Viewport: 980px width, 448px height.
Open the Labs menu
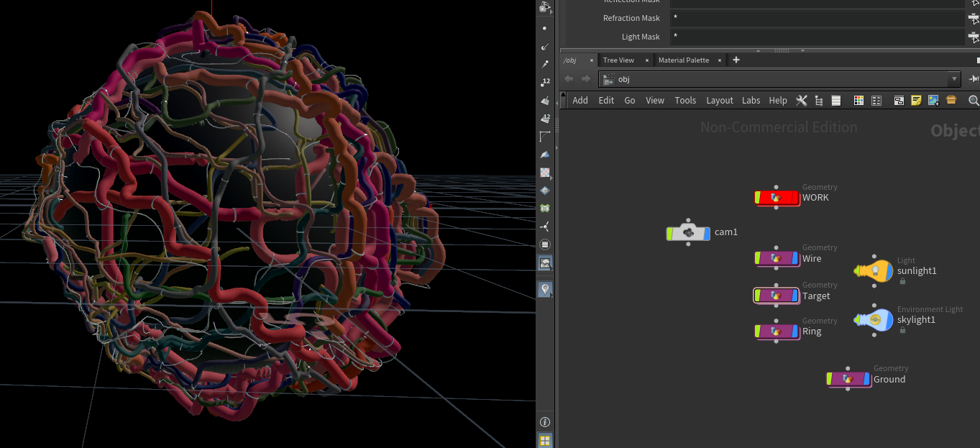(751, 101)
